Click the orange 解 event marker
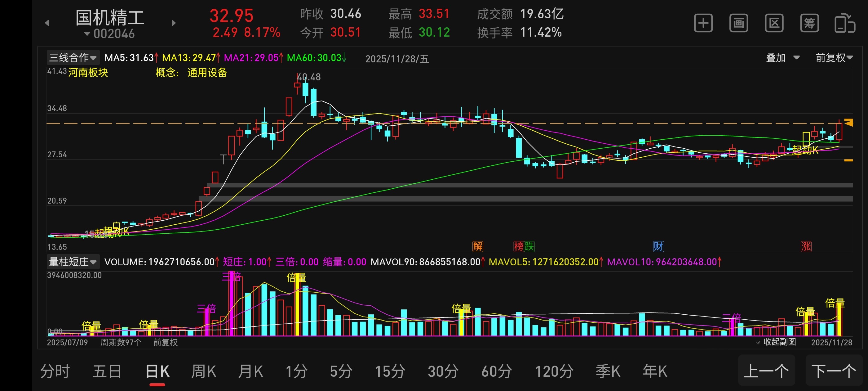Screen dimensions: 868x391 (477, 246)
